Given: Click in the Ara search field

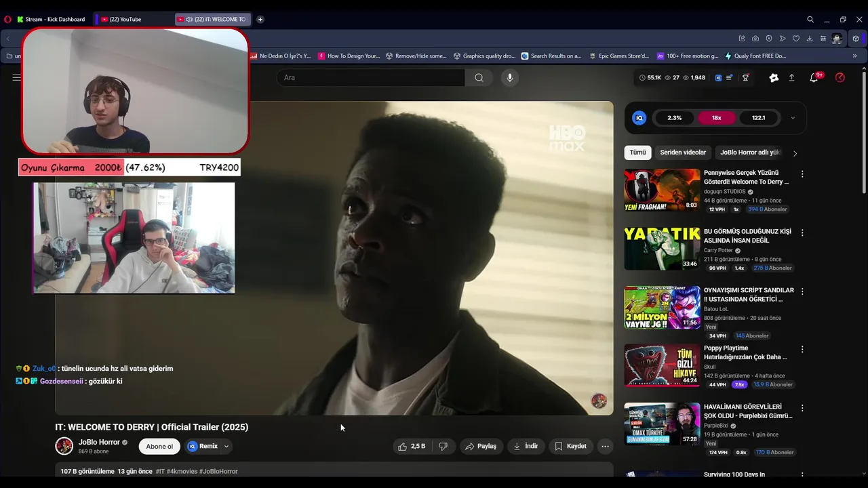Looking at the screenshot, I should (371, 77).
